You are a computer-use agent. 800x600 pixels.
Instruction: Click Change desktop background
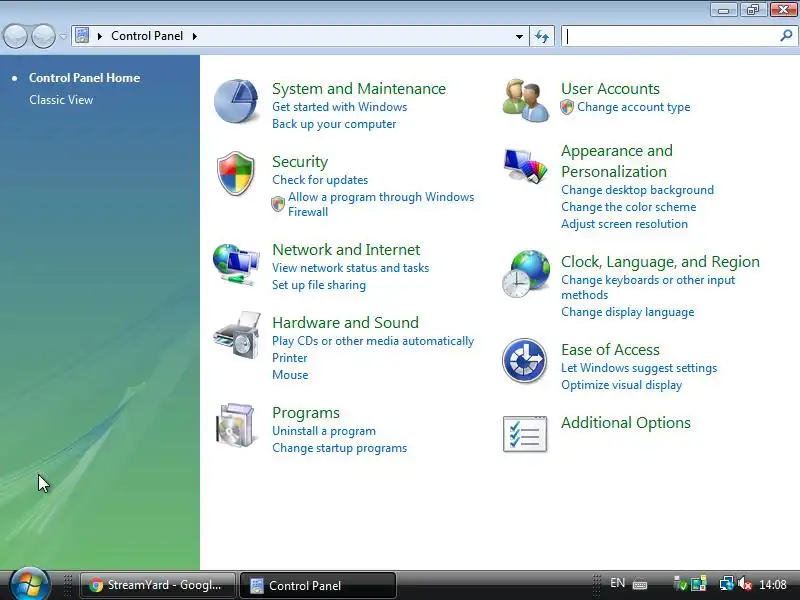[x=637, y=190]
